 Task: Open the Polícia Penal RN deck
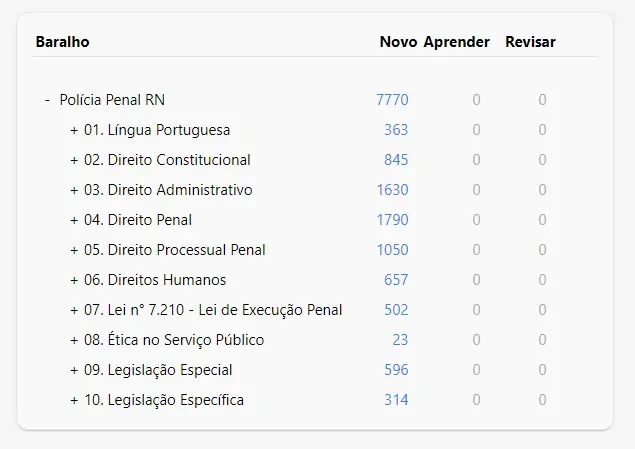tap(112, 100)
